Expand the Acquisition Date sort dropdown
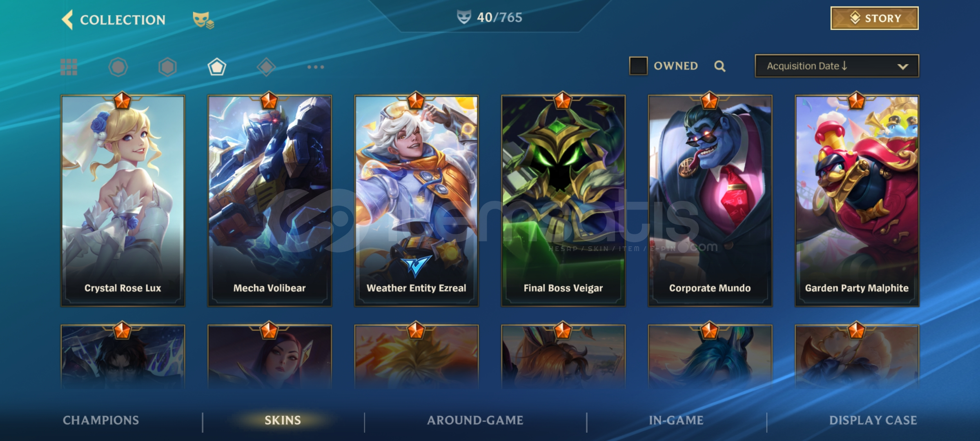 coord(837,66)
